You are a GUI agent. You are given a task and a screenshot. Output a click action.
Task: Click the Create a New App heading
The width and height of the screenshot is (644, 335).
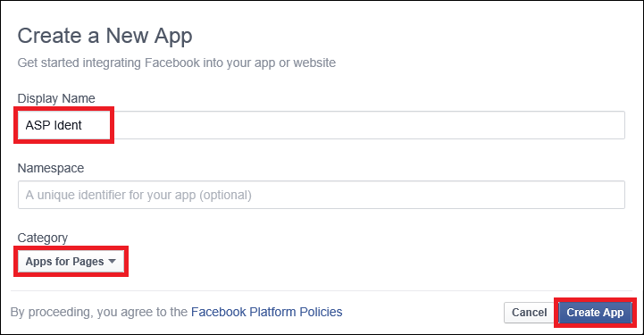click(x=105, y=36)
